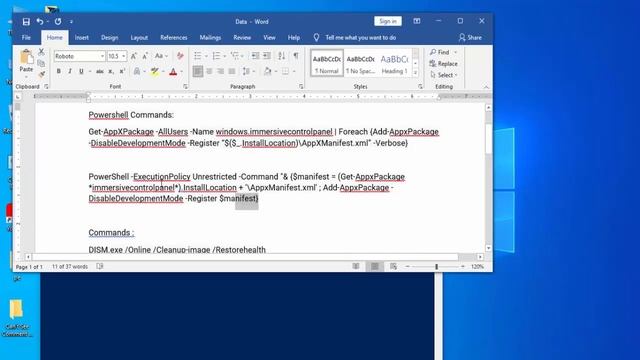Switch to the Insert tab

click(82, 38)
